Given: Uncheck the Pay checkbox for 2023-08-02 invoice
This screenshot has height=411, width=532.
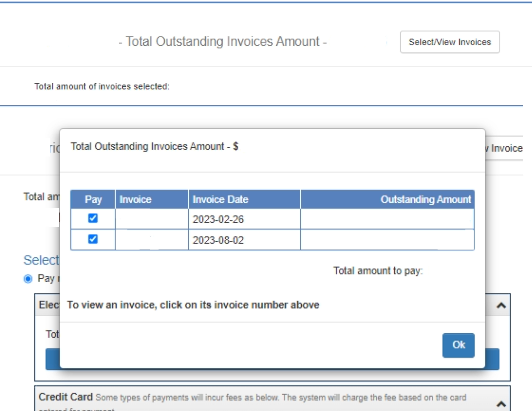Looking at the screenshot, I should [93, 239].
